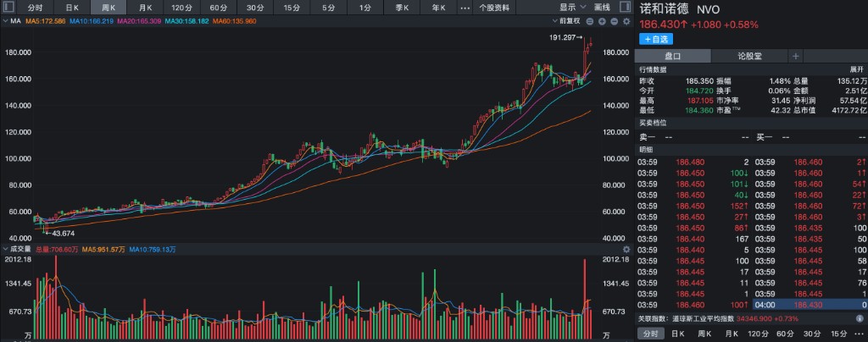Open the 道琼斯工业平均指数 related index
The height and width of the screenshot is (342, 868).
[704, 318]
